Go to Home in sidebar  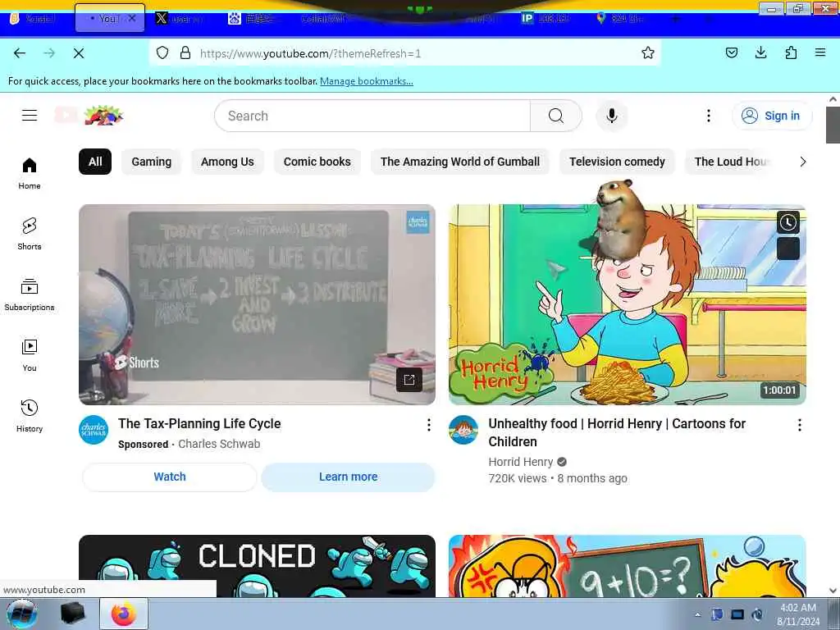click(x=30, y=174)
